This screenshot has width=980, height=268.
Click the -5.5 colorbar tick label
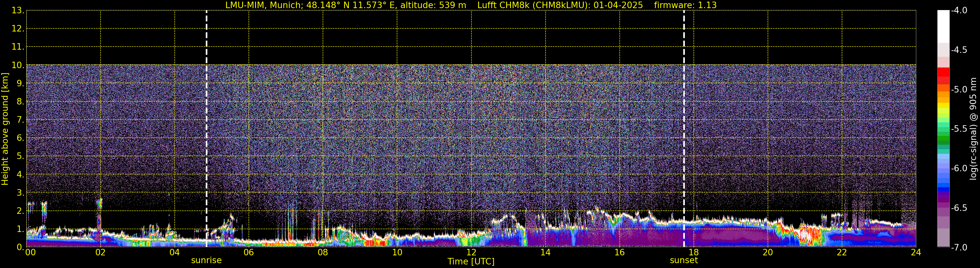pos(959,129)
